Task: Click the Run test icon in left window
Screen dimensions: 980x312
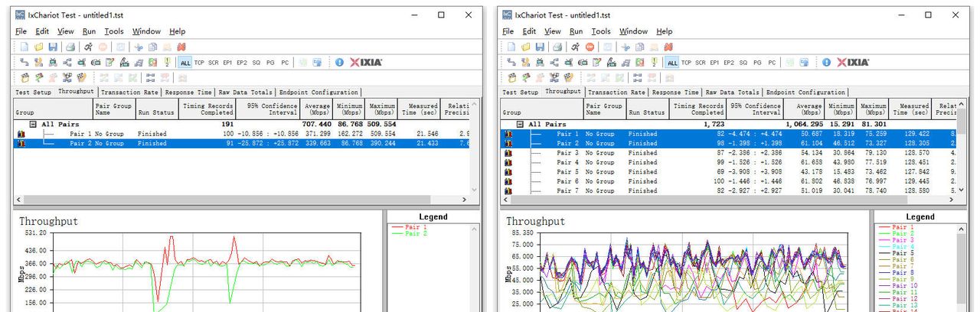Action: 89,47
